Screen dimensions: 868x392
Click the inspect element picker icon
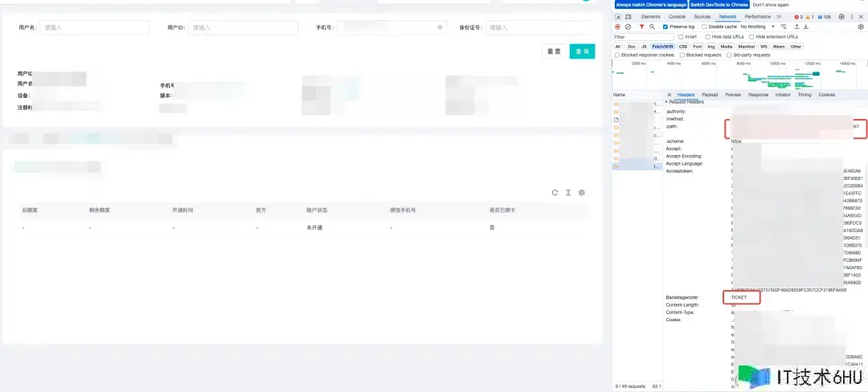617,17
